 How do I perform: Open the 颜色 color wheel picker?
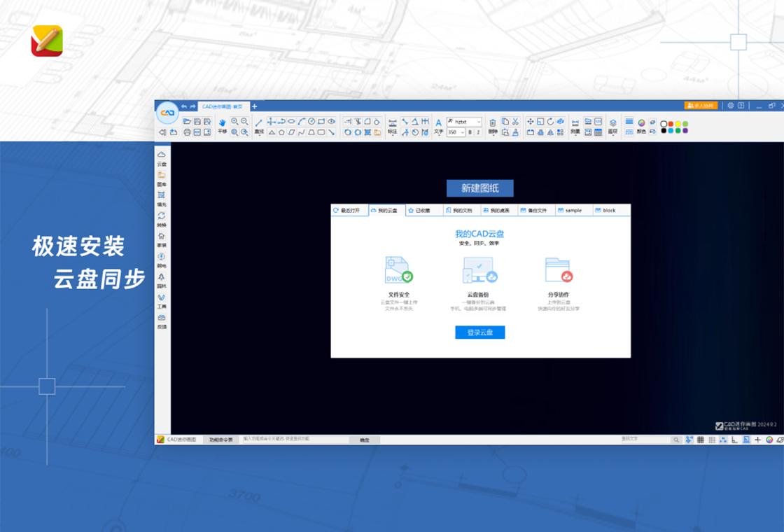tap(641, 126)
